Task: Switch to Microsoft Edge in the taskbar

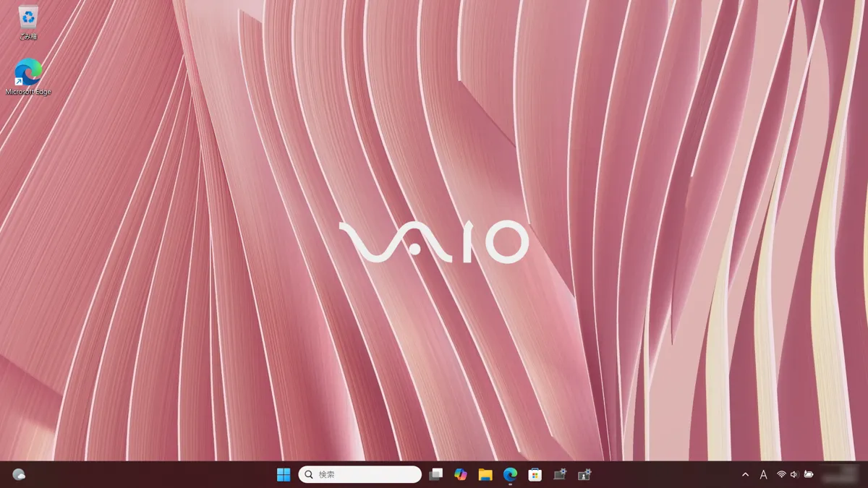Action: coord(511,475)
